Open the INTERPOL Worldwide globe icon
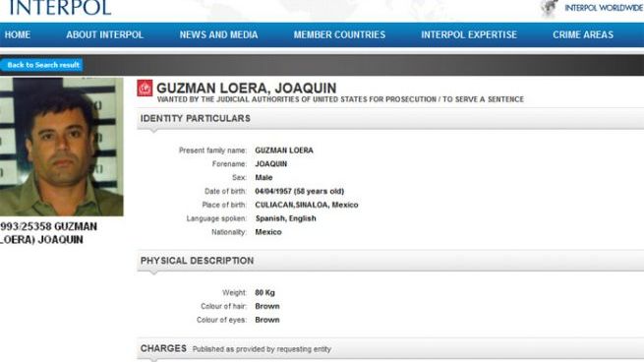The height and width of the screenshot is (362, 644). tap(550, 8)
